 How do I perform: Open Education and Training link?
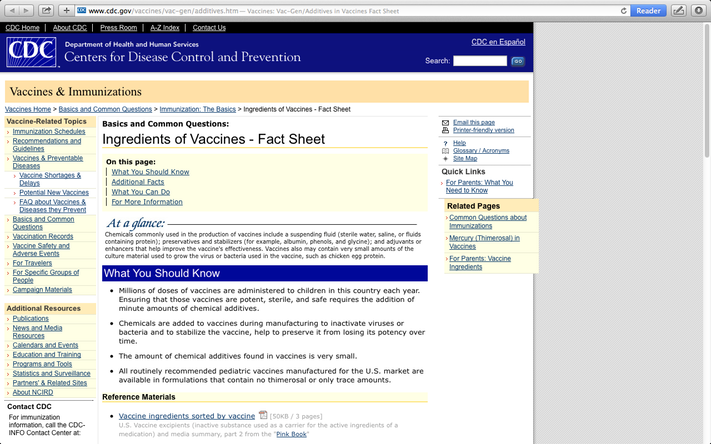click(x=47, y=355)
